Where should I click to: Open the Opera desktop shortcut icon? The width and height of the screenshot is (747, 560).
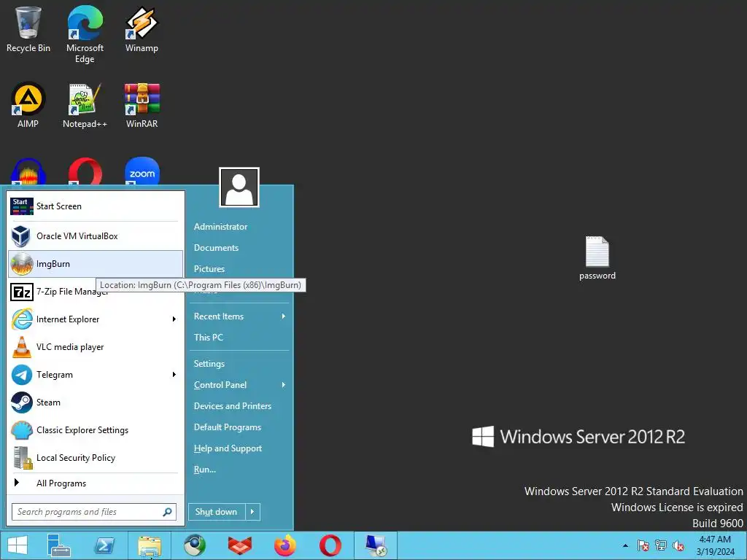click(x=85, y=171)
